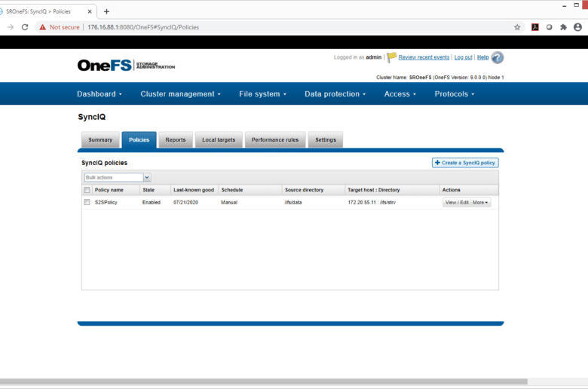Screen dimensions: 588x389
Task: Click the help question mark icon
Action: (x=498, y=57)
